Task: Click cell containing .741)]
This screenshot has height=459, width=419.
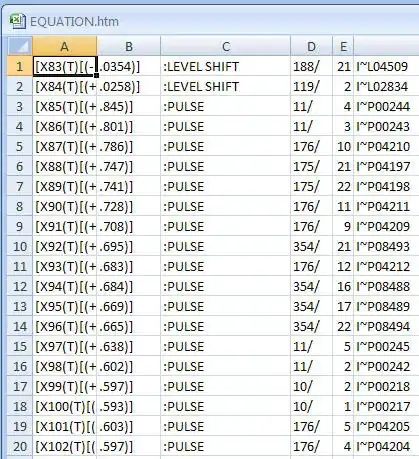Action: pyautogui.click(x=129, y=186)
